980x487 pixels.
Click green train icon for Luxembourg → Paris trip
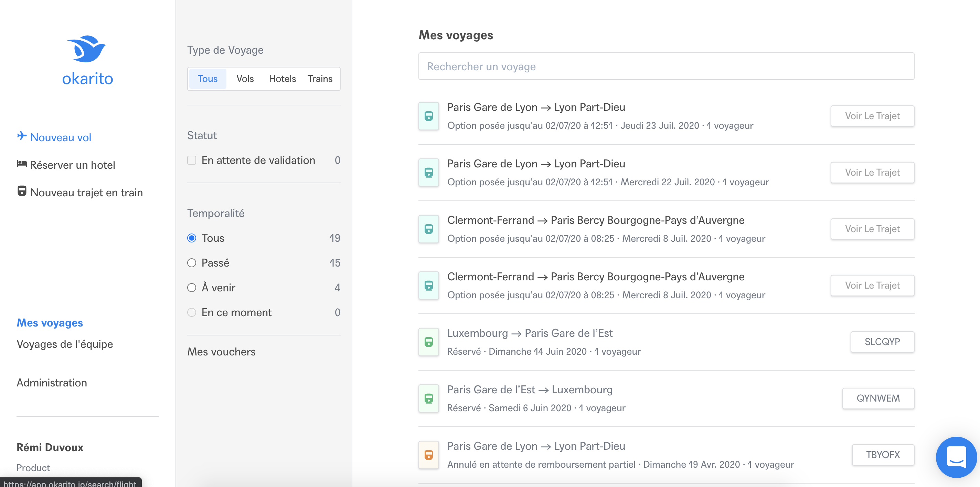point(428,342)
